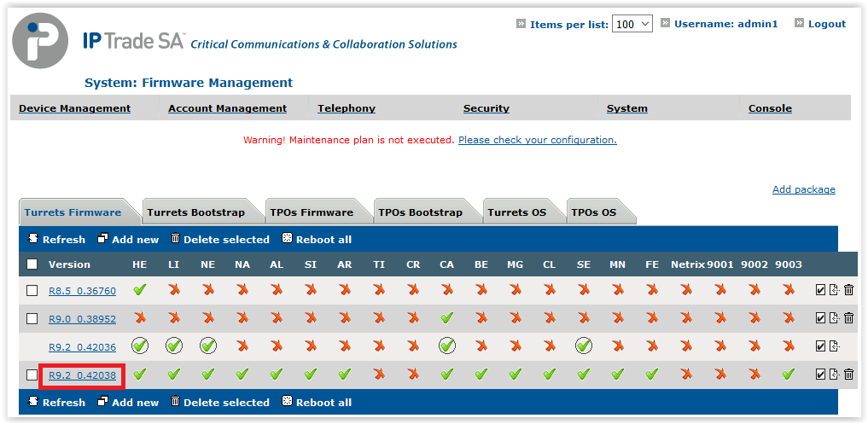The width and height of the screenshot is (868, 424).
Task: Click the circled NE check in the R9.2_0.42036 row
Action: 208,346
